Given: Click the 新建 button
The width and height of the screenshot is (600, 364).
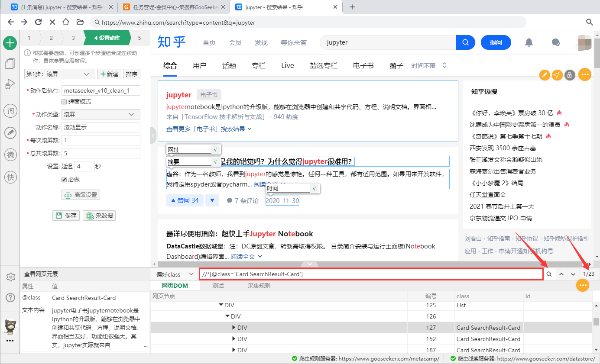Looking at the screenshot, I should [x=109, y=74].
